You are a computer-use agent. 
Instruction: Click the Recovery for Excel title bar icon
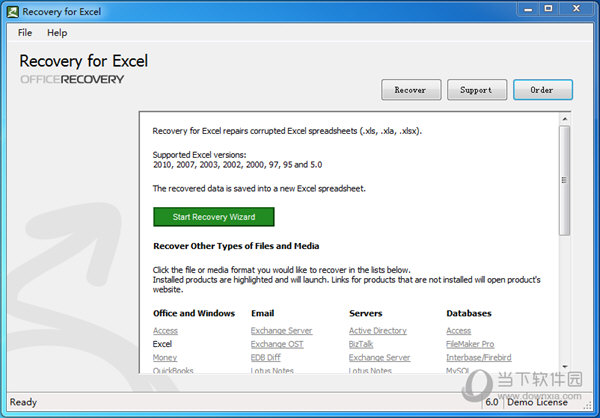click(13, 12)
